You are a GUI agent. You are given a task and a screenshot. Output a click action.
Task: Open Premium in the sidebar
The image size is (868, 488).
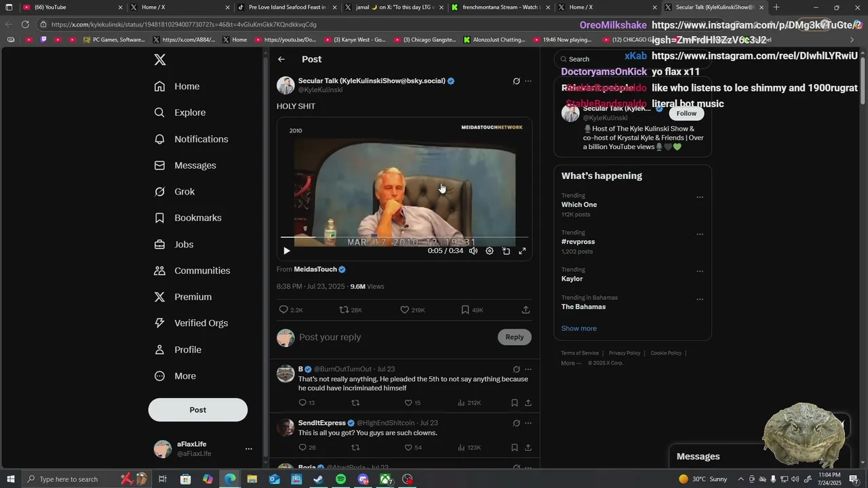183,297
